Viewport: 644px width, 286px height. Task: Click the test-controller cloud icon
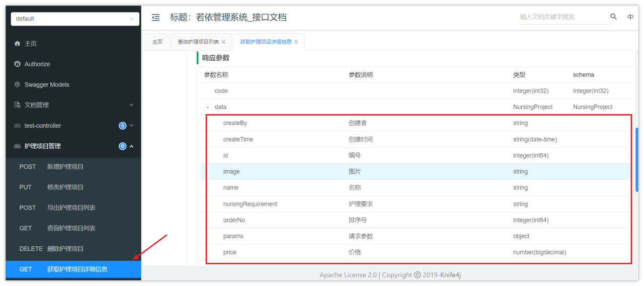pyautogui.click(x=18, y=126)
